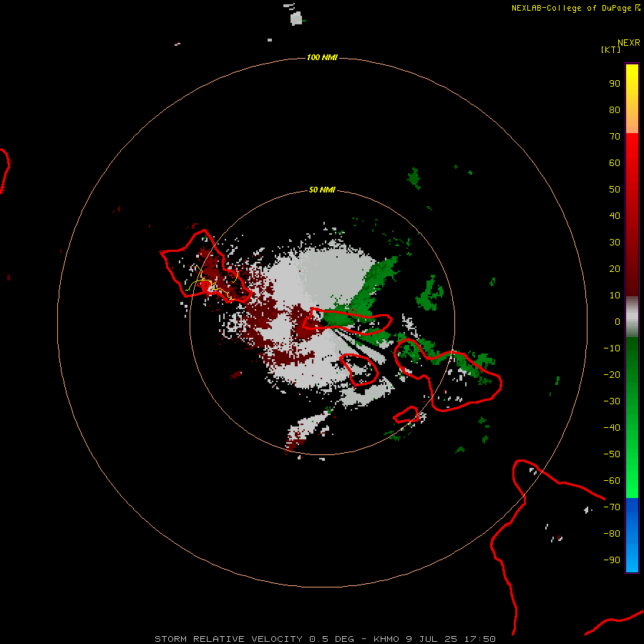The height and width of the screenshot is (644, 644).
Task: Click the KHMO station identifier in the caption
Action: 386,639
